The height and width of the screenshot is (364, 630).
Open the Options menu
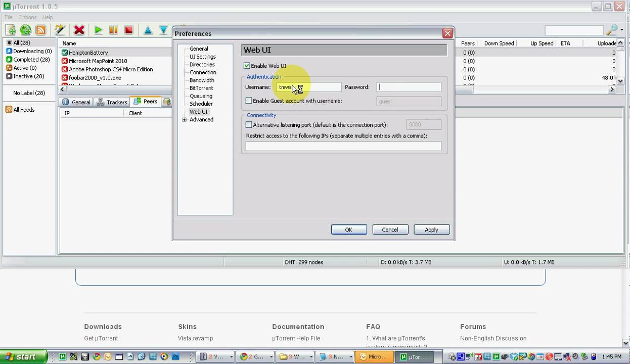27,17
